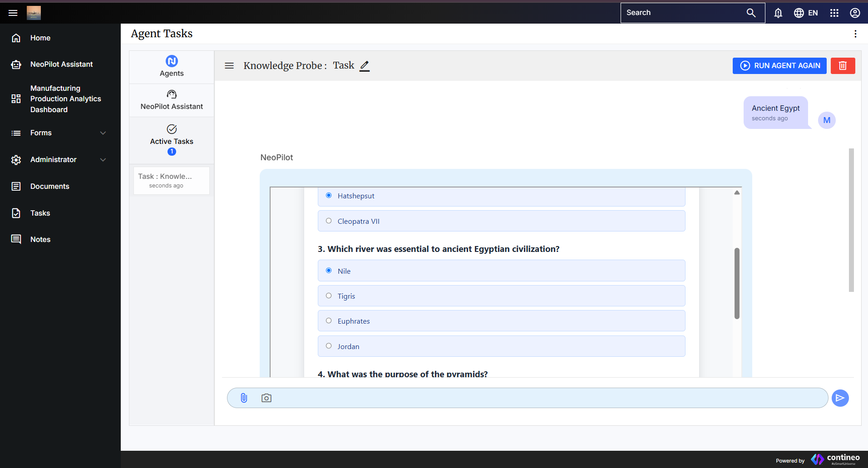Open user account profile icon
Viewport: 868px width, 468px height.
coord(855,13)
